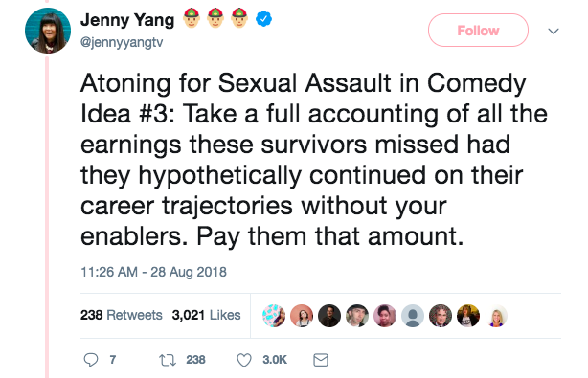Open the 11:26 AM - 28 Aug 2018 timestamp
This screenshot has height=378, width=588.
point(153,272)
